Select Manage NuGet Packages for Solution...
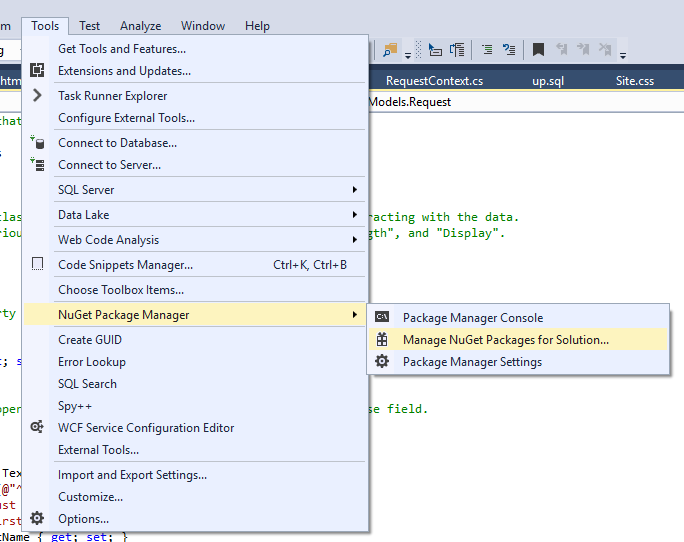684x542 pixels. point(518,340)
